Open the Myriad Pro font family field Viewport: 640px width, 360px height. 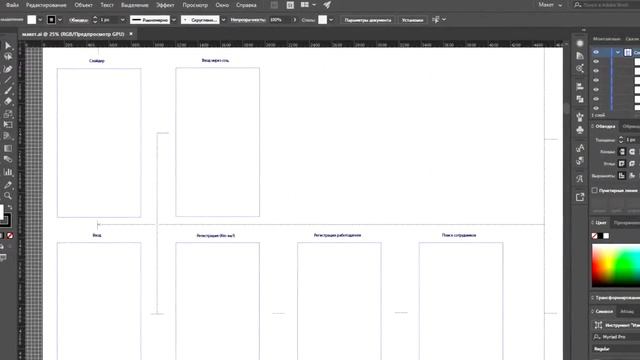pyautogui.click(x=616, y=337)
